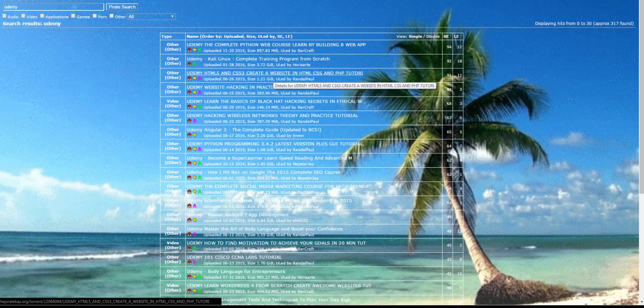Screen dimensions: 644x308
Task: Click magnet icon for Wordpress 4 torrent
Action: [x=189, y=290]
